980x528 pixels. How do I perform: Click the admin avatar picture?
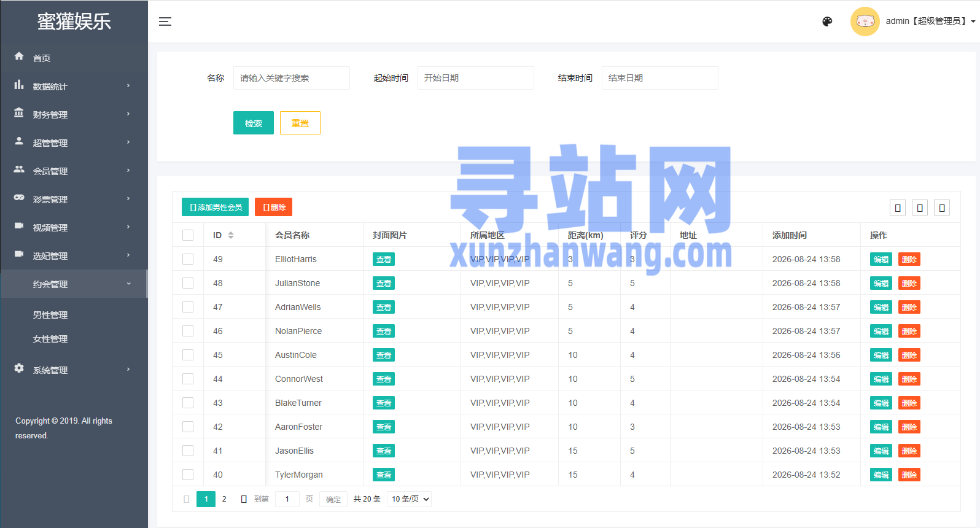(x=865, y=21)
